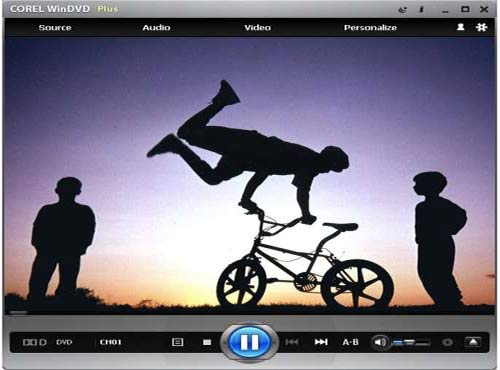Mute the audio via speaker icon
The height and width of the screenshot is (370, 500).
point(380,342)
